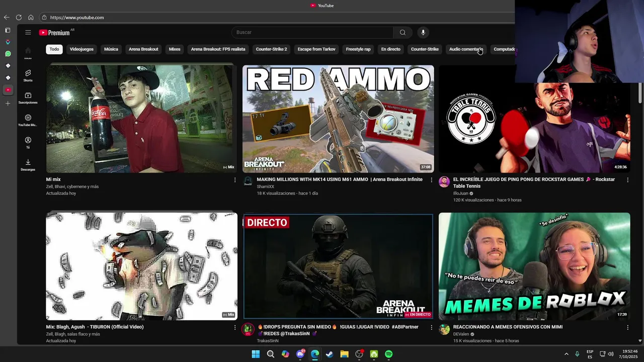Click the page security lock icon
644x362 pixels.
(44, 18)
